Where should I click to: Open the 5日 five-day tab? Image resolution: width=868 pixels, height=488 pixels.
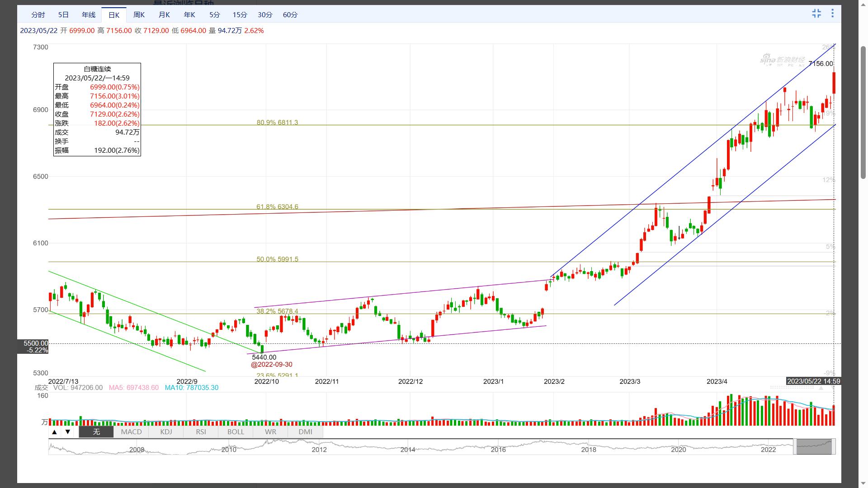[63, 15]
